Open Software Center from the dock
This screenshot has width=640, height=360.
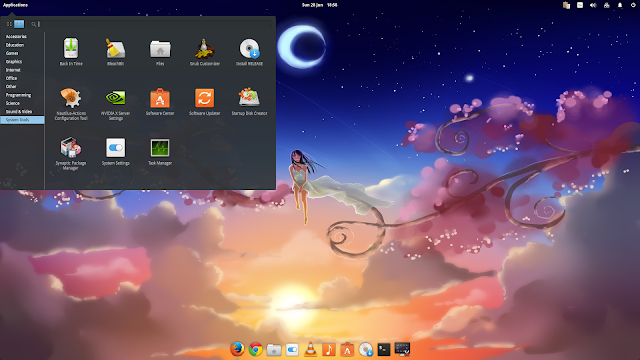click(x=347, y=349)
